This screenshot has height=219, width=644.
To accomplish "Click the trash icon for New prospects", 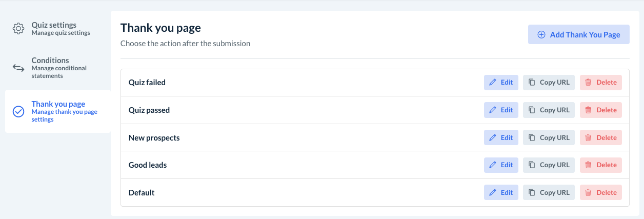I will click(x=589, y=137).
